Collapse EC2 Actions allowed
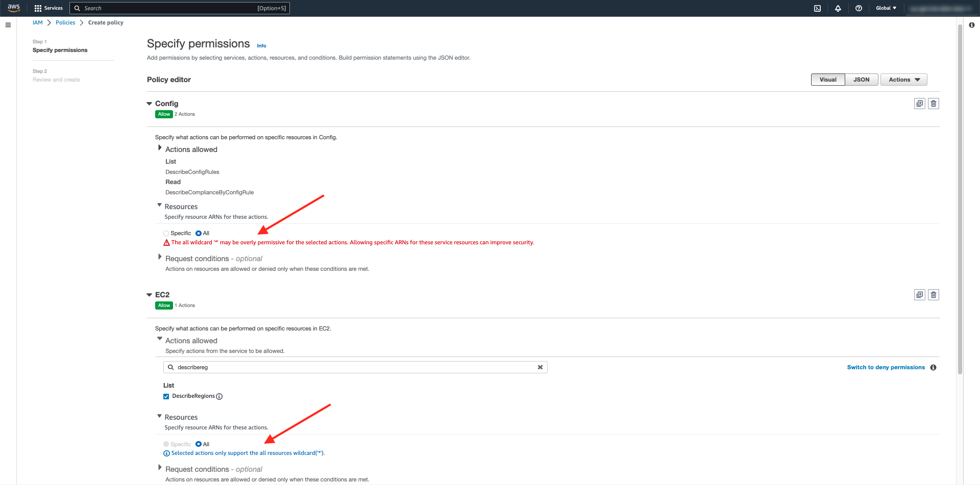 coord(159,339)
